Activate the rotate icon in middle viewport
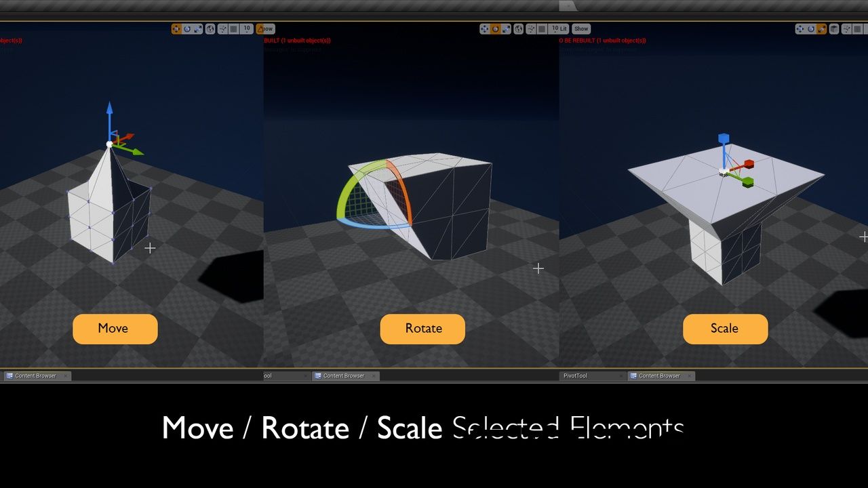 [496, 29]
